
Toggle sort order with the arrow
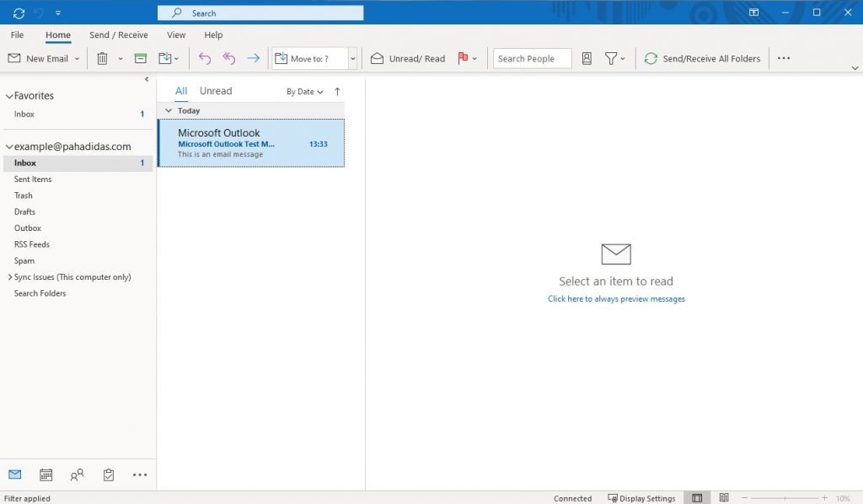click(337, 92)
